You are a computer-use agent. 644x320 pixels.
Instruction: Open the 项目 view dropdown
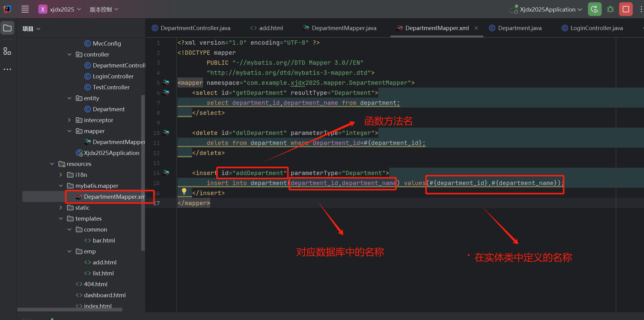[31, 29]
